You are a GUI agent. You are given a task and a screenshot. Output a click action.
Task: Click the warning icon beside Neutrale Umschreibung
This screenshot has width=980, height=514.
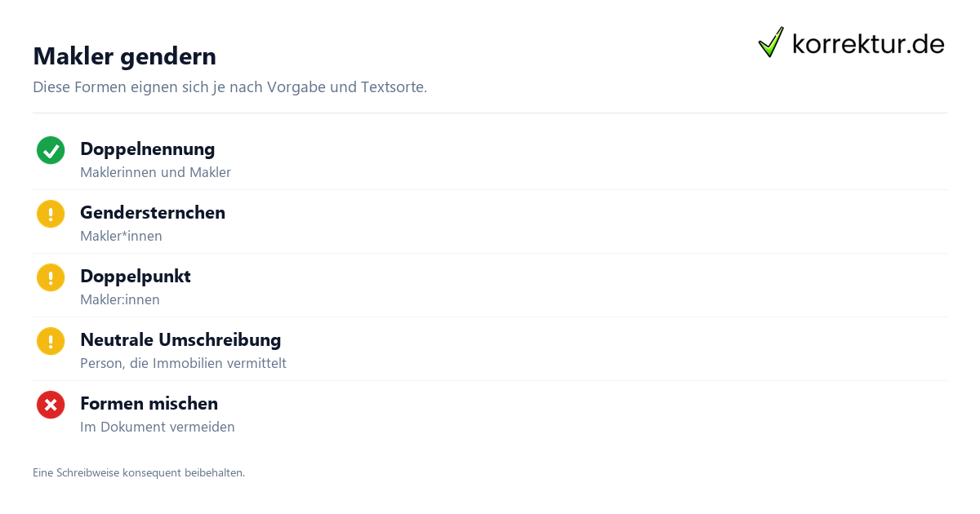[x=51, y=341]
